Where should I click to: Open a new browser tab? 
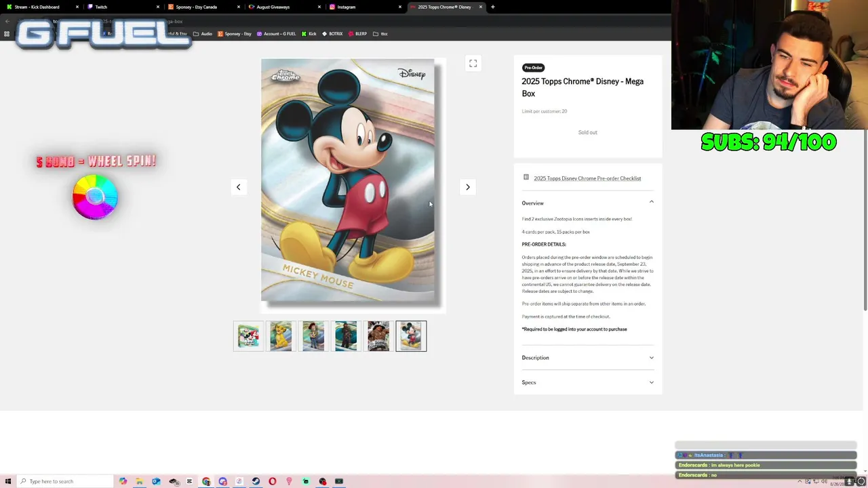492,7
